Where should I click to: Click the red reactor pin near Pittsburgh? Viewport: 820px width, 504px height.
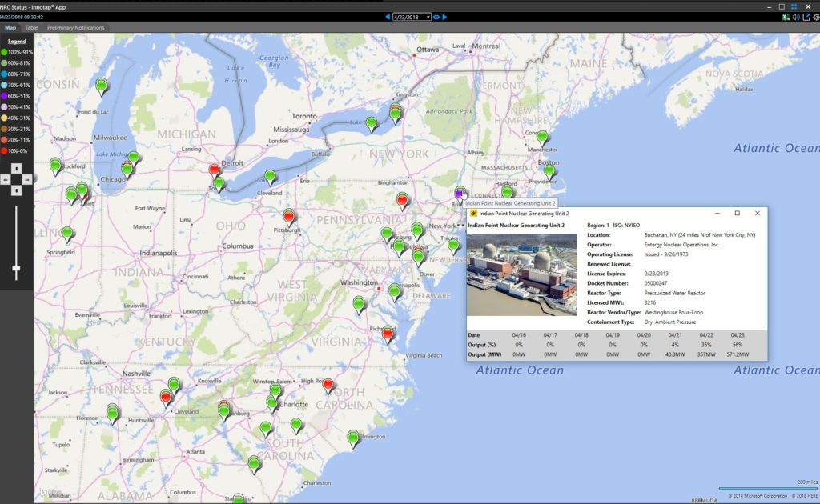pos(288,217)
